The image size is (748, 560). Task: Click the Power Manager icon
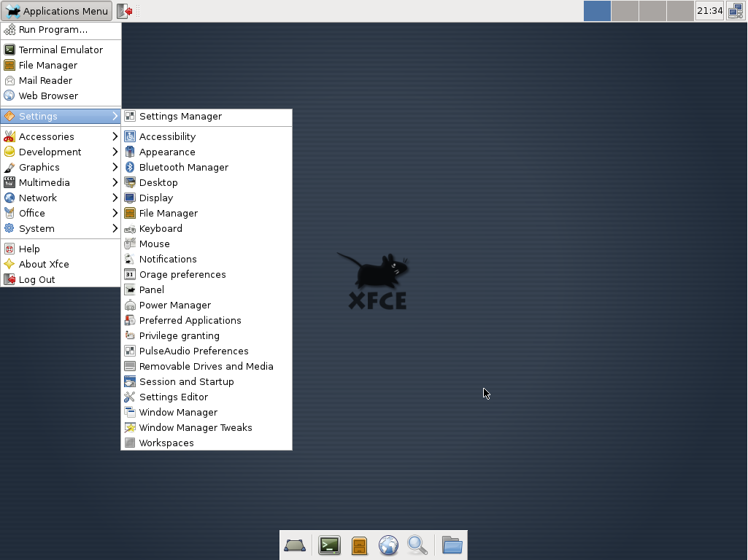[x=130, y=305]
